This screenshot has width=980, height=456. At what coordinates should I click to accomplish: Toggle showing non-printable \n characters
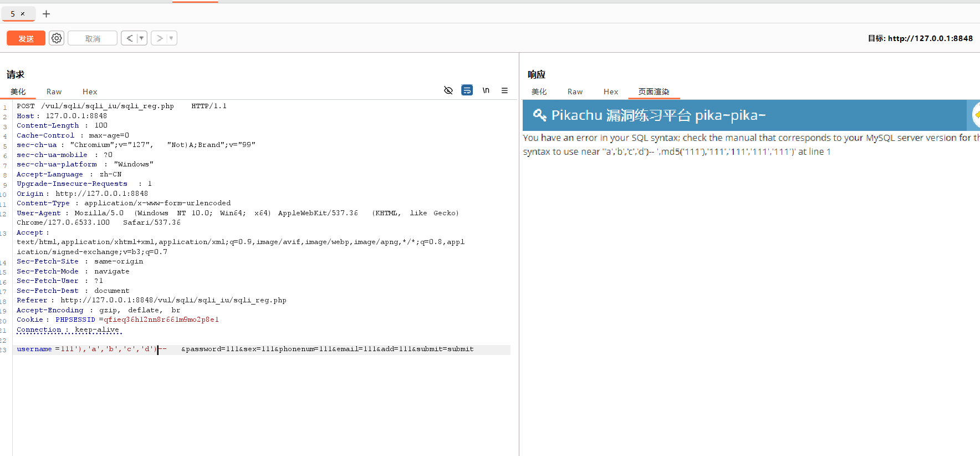click(x=486, y=90)
